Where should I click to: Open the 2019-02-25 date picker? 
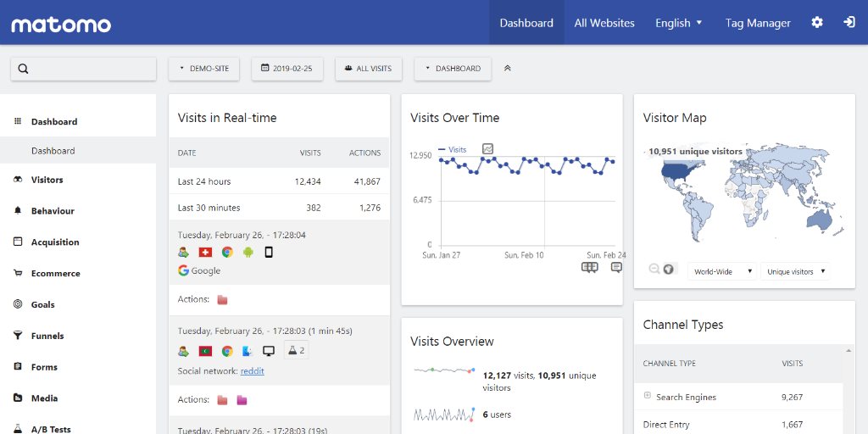[x=287, y=69]
